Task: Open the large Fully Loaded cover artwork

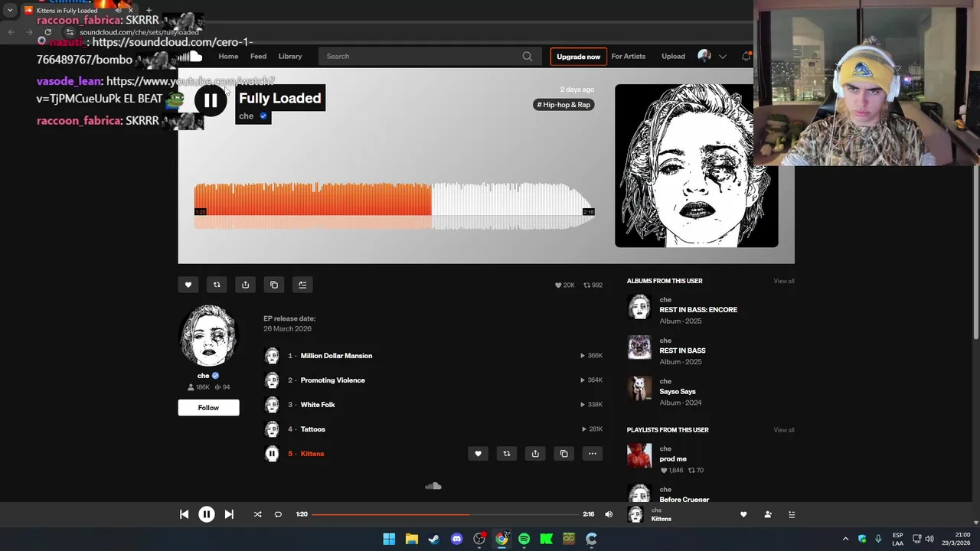Action: coord(697,166)
